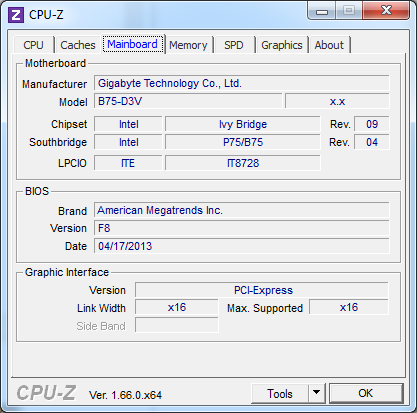Click the empty Side Band field
The height and width of the screenshot is (413, 417).
tap(177, 325)
